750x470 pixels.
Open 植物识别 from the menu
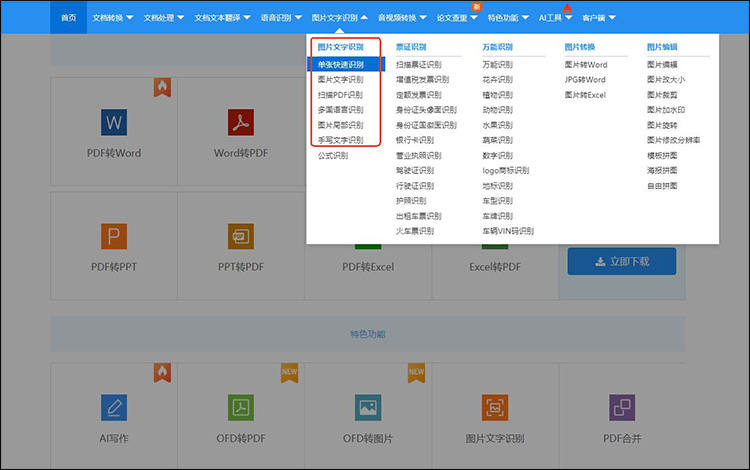click(x=497, y=95)
